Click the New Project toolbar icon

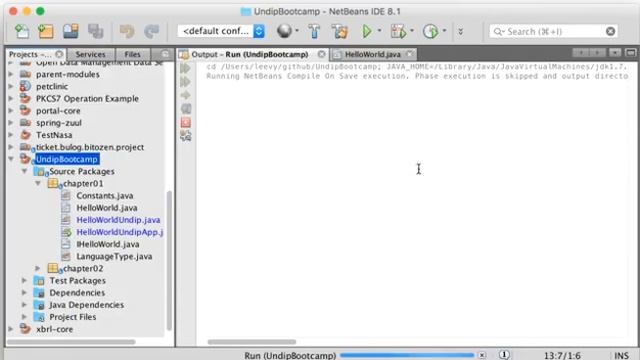coord(46,31)
